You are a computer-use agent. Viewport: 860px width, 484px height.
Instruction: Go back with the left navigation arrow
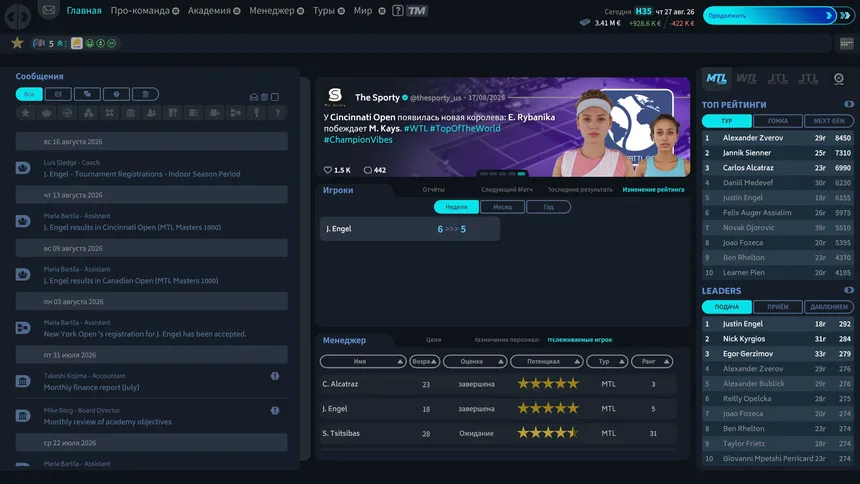pos(10,17)
